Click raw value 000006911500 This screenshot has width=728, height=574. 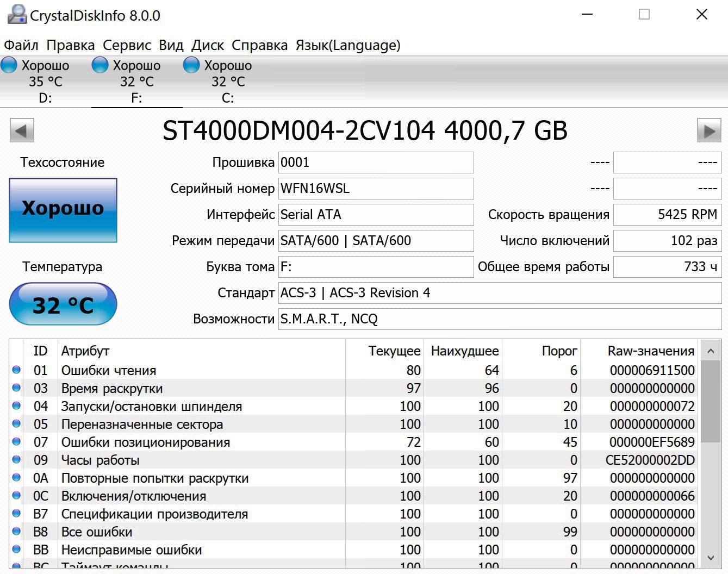point(652,370)
